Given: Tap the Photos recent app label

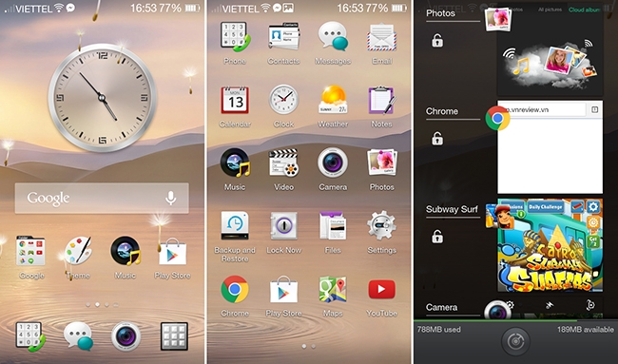Looking at the screenshot, I should tap(440, 13).
